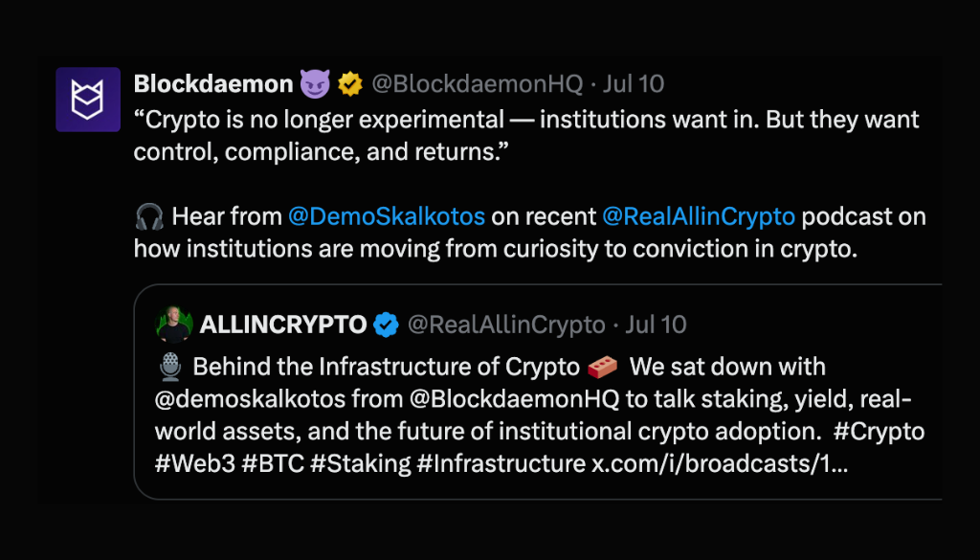The height and width of the screenshot is (560, 980).
Task: Open the Blockdaemon display name profile link
Action: [x=212, y=84]
